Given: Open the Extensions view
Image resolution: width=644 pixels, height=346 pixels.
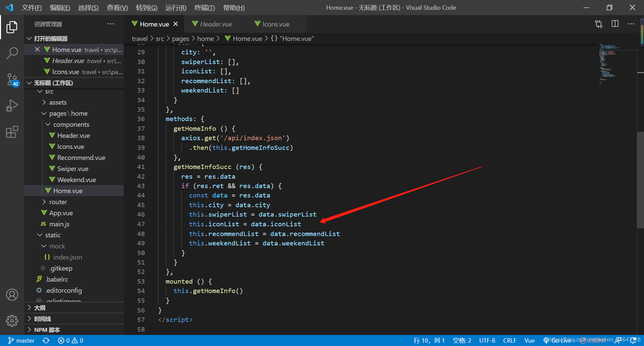Looking at the screenshot, I should coord(12,132).
